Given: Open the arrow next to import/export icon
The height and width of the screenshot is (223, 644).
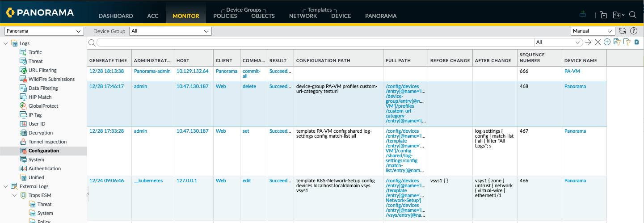Looking at the screenshot, I should (x=623, y=15).
